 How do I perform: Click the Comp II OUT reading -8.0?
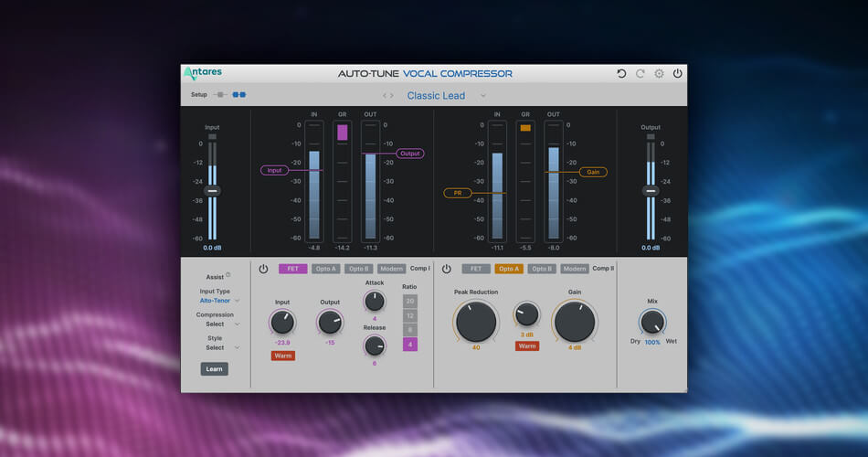pyautogui.click(x=553, y=248)
